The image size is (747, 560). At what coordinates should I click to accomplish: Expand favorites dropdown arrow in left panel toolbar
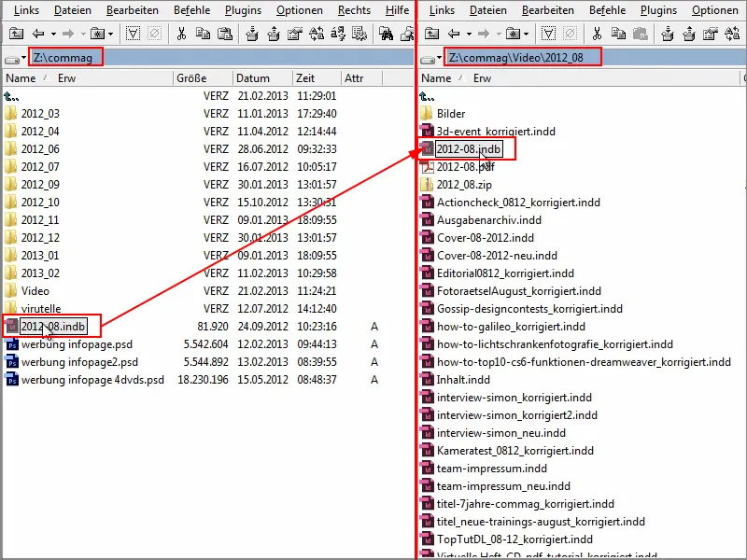(110, 34)
